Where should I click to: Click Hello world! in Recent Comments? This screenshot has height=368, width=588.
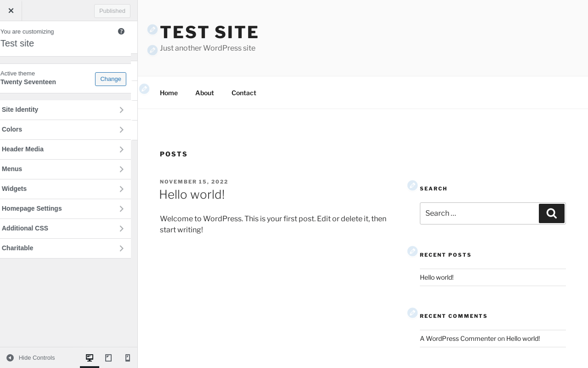point(523,339)
